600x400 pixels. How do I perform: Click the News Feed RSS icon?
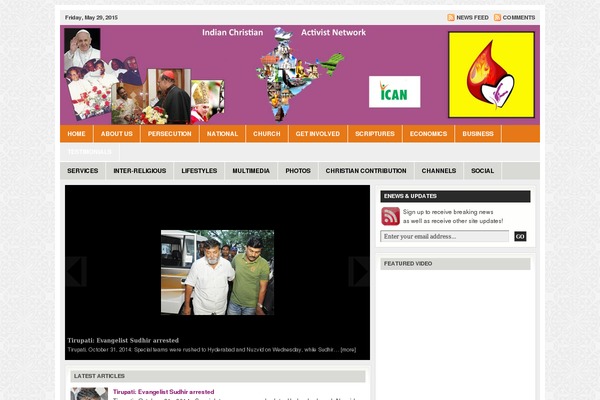click(x=451, y=18)
